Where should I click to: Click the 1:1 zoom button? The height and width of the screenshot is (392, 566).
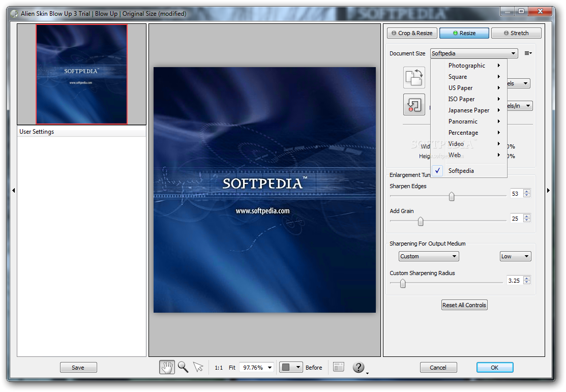click(x=219, y=368)
